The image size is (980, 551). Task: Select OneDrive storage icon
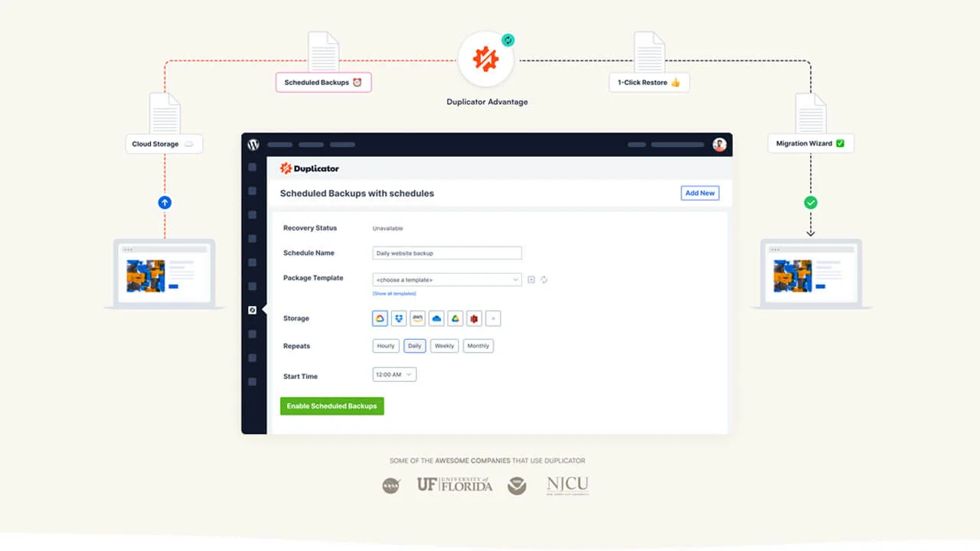(x=436, y=318)
